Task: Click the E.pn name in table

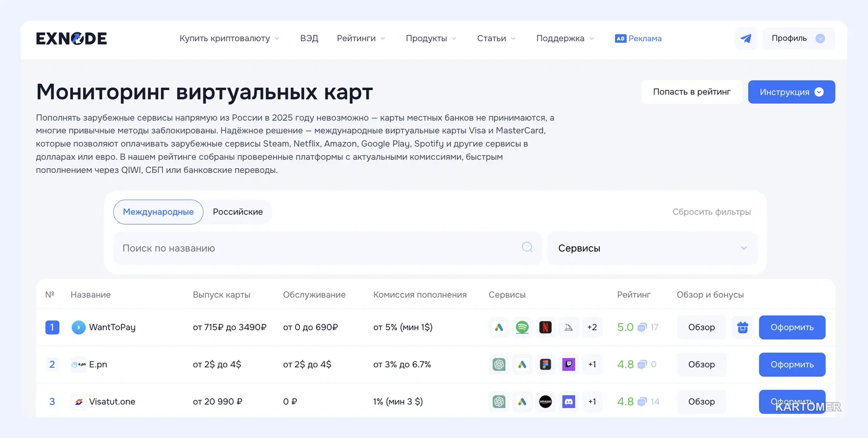Action: (x=98, y=364)
